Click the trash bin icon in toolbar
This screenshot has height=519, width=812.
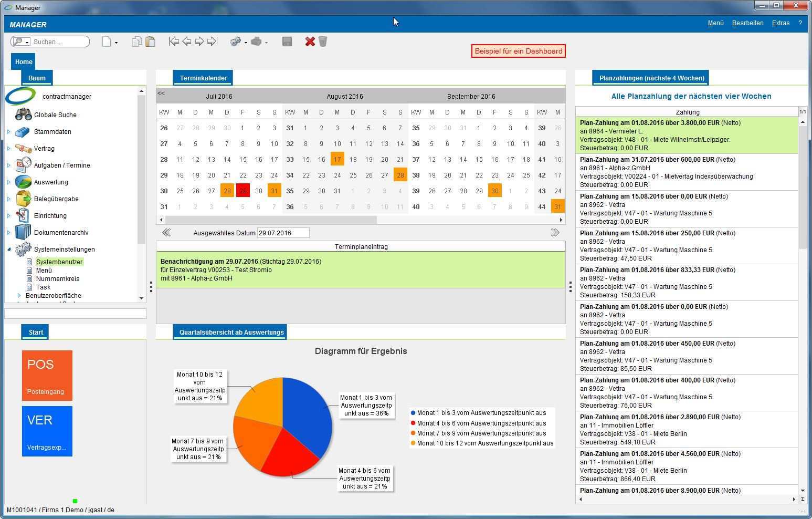(x=323, y=41)
